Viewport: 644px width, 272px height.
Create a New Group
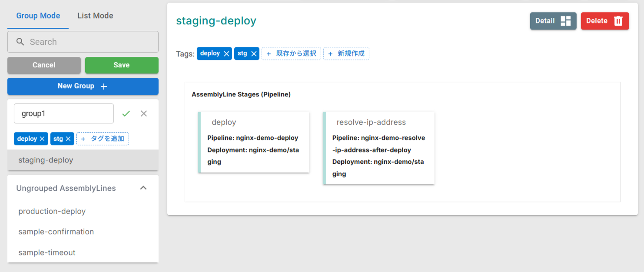[83, 86]
